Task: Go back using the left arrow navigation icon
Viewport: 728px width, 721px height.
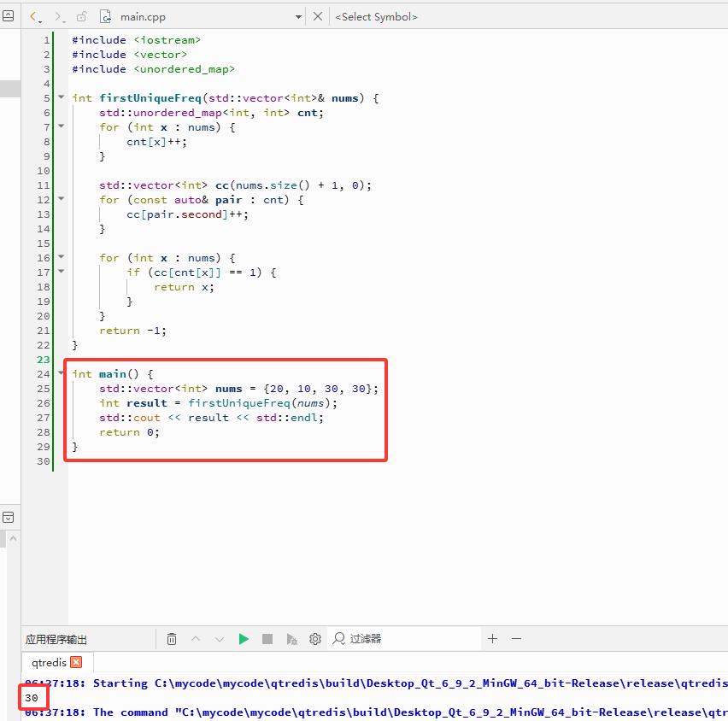Action: coord(35,17)
